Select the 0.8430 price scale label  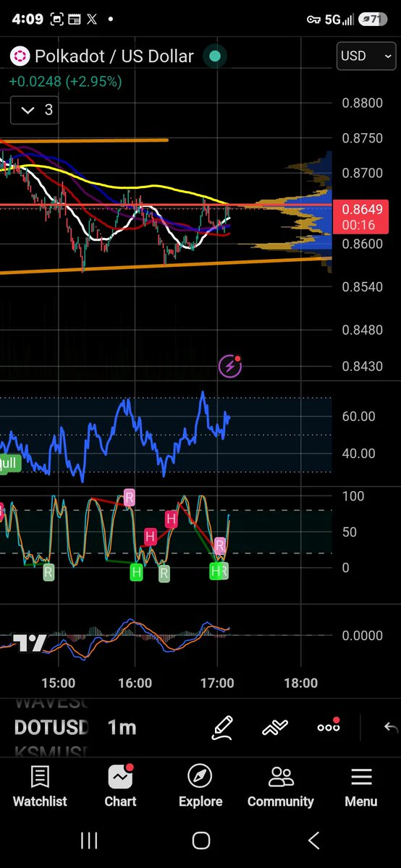tap(362, 367)
